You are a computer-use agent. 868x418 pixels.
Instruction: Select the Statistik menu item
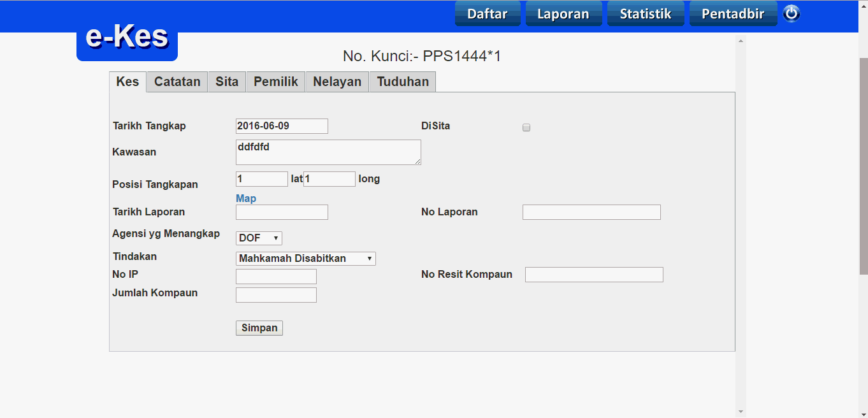click(646, 14)
